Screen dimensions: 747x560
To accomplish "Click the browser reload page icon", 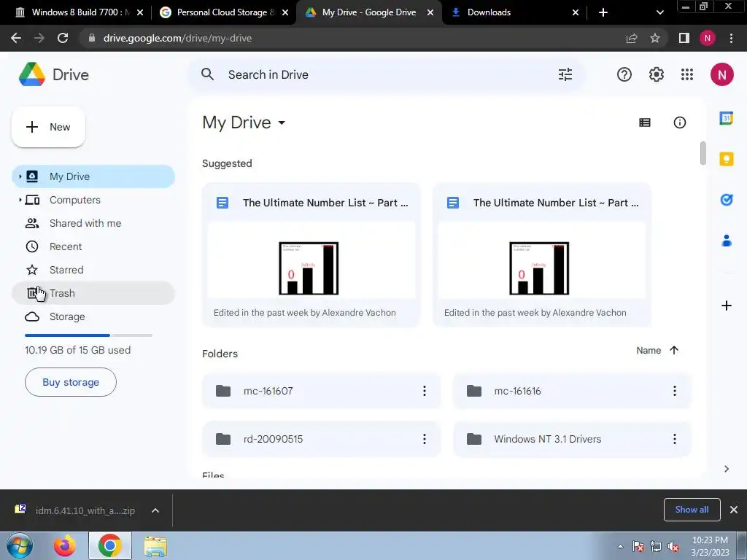I will tap(63, 38).
